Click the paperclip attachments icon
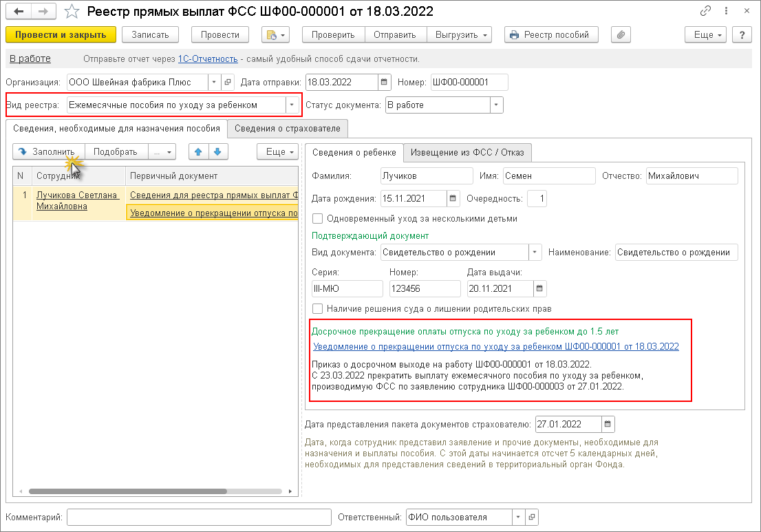This screenshot has width=761, height=532. [621, 35]
